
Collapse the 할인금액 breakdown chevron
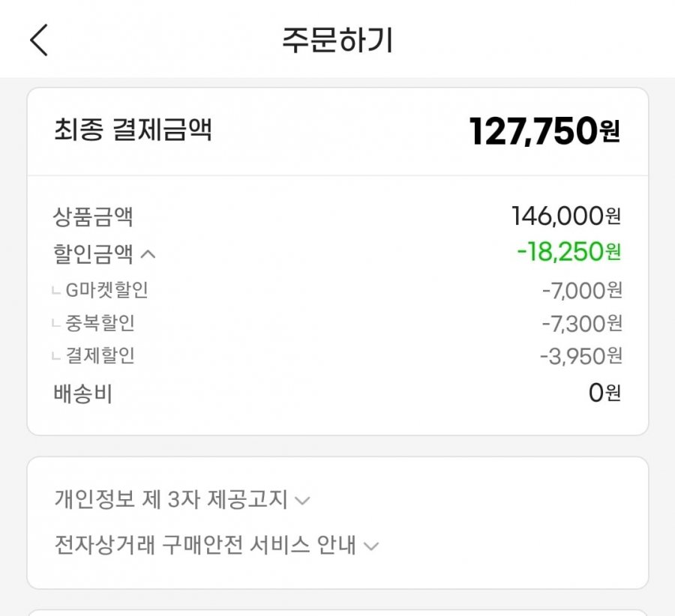[x=148, y=255]
